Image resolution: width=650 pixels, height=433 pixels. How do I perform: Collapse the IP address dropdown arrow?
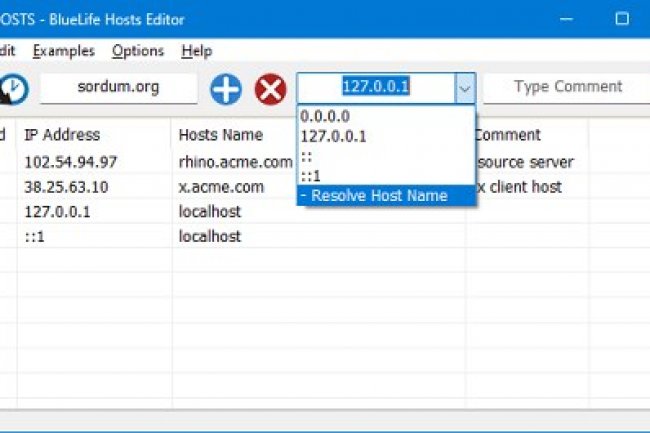(x=465, y=88)
